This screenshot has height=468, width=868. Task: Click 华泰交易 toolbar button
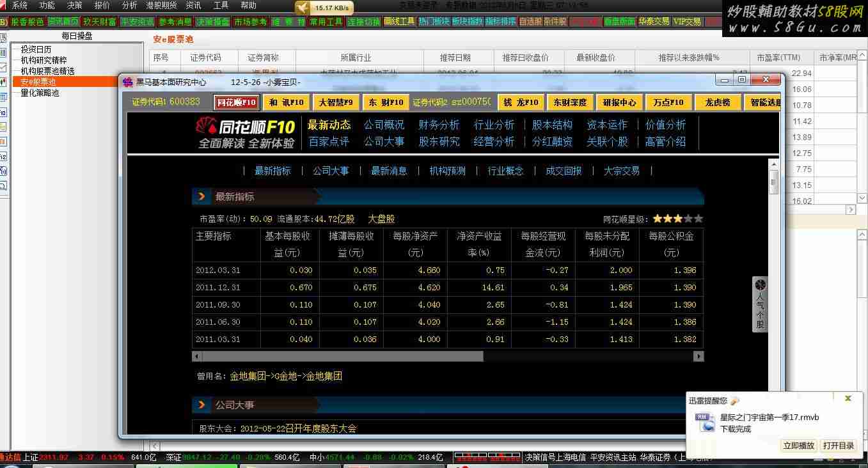[654, 22]
